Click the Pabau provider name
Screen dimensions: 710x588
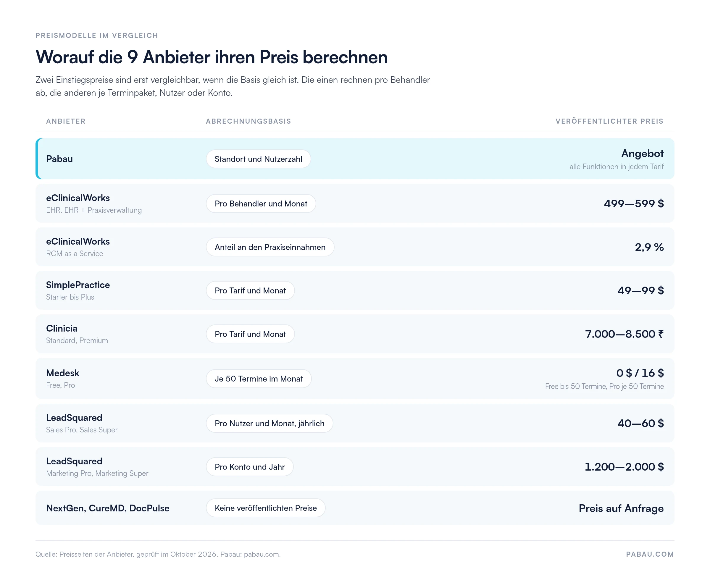tap(59, 159)
